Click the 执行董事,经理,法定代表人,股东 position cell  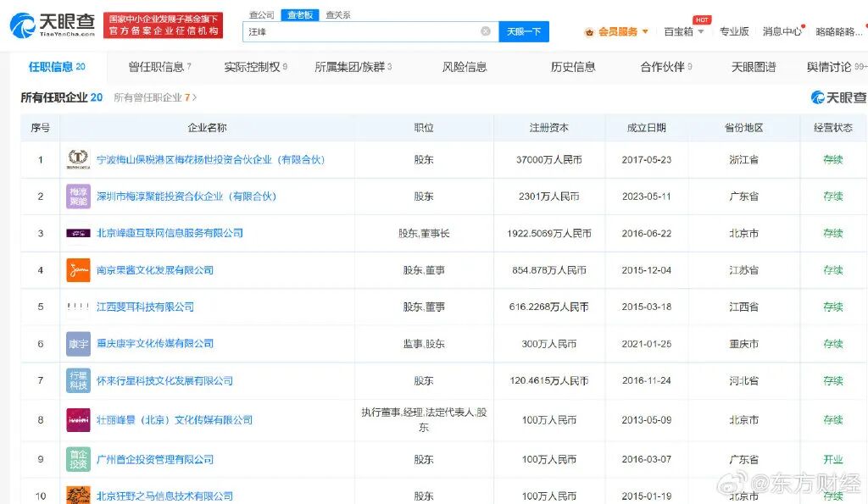424,420
